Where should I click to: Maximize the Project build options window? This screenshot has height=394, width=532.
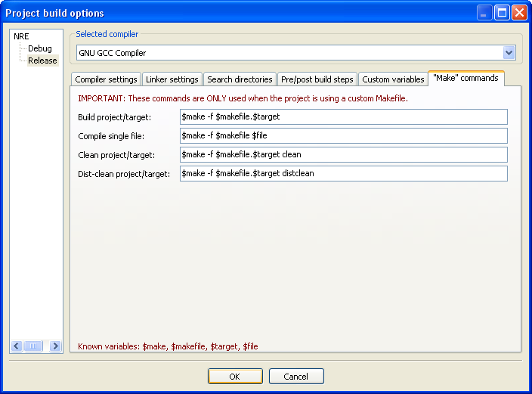502,13
